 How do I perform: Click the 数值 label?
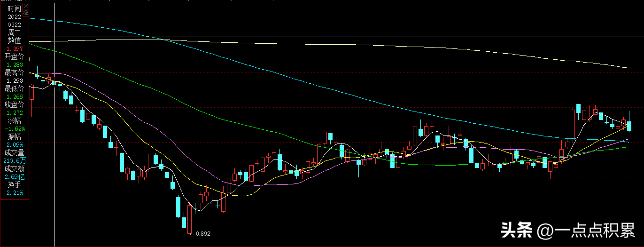(x=14, y=40)
